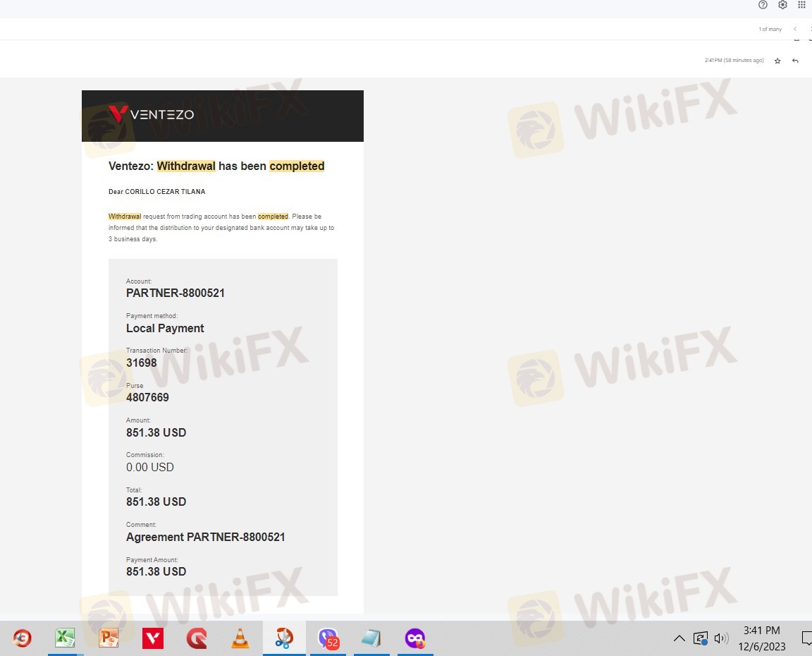Open Excel from the taskbar
This screenshot has height=656, width=812.
tap(66, 638)
